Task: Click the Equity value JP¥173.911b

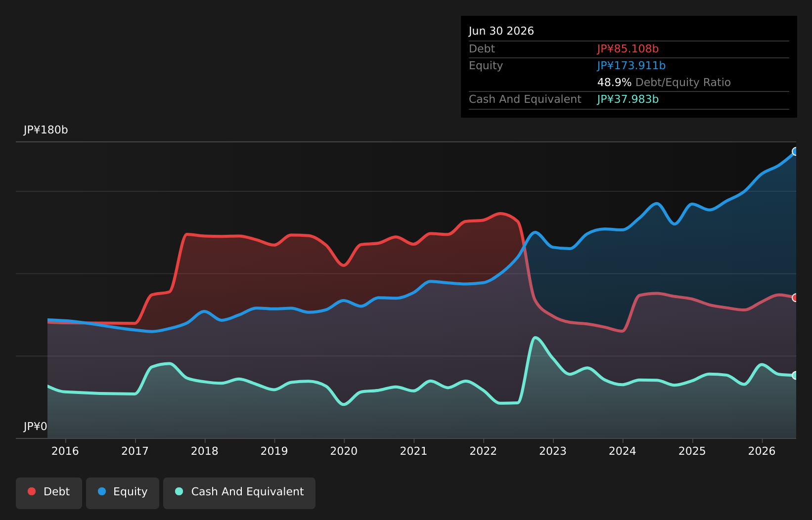Action: pos(632,66)
